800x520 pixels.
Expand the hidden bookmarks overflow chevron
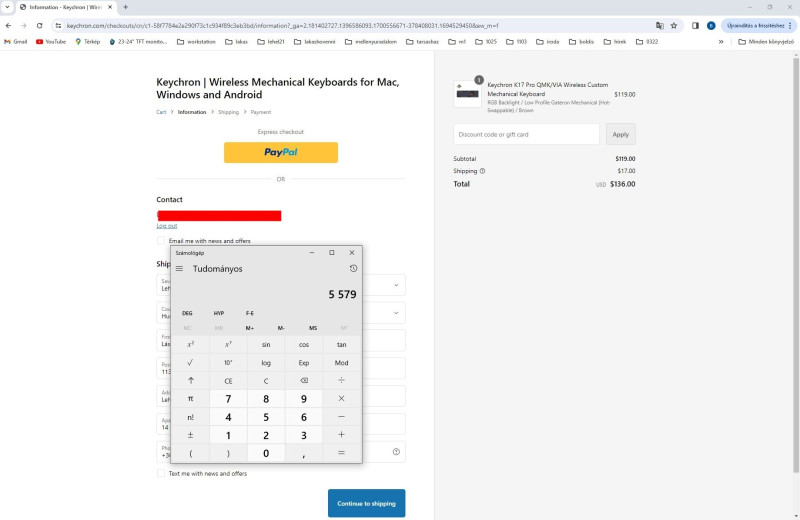click(721, 41)
